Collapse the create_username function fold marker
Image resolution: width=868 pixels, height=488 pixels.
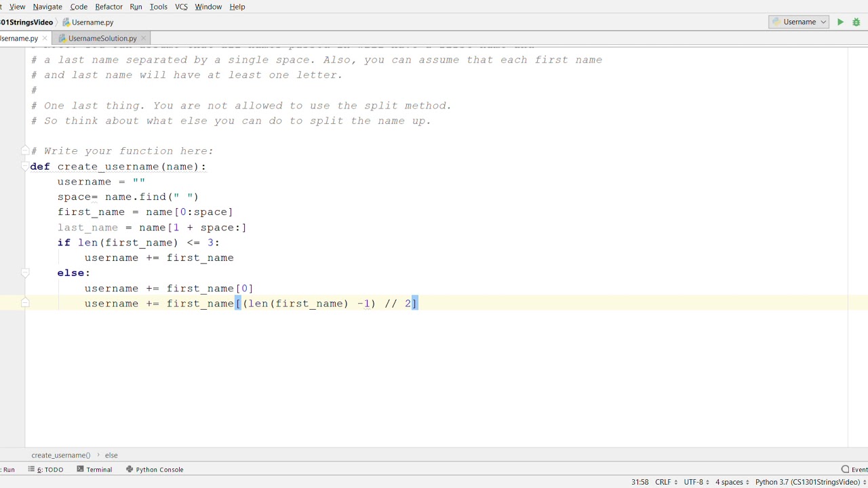(x=25, y=166)
